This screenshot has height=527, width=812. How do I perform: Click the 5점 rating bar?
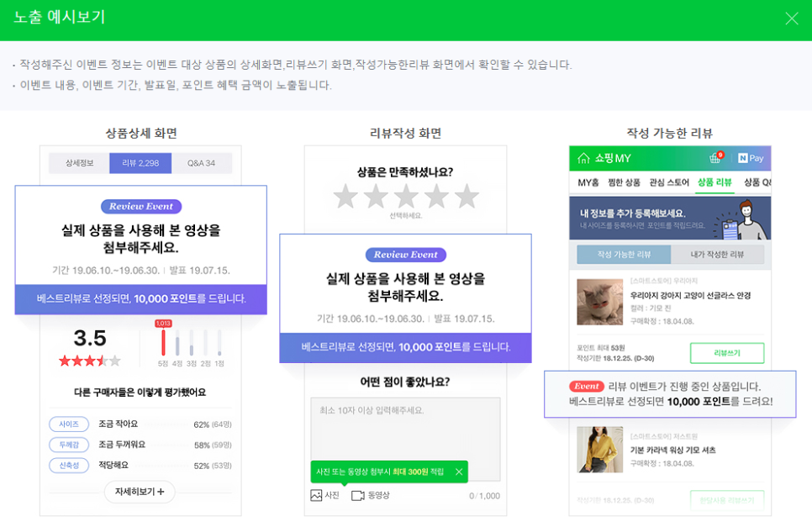coord(163,342)
